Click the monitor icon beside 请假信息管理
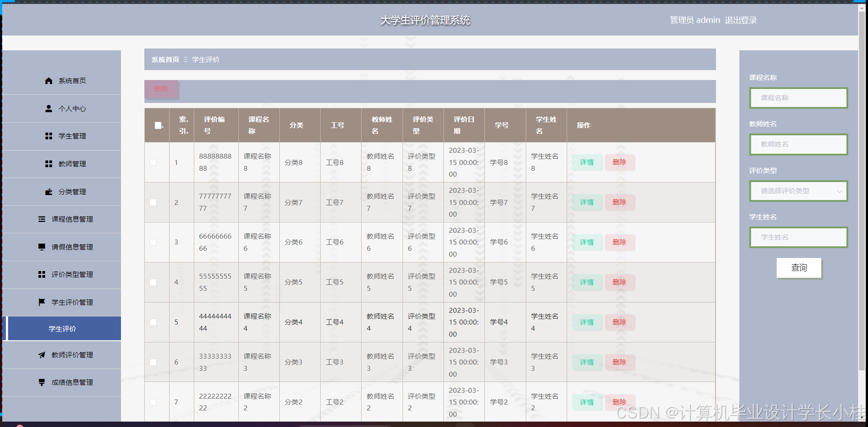The height and width of the screenshot is (427, 868). pos(42,247)
